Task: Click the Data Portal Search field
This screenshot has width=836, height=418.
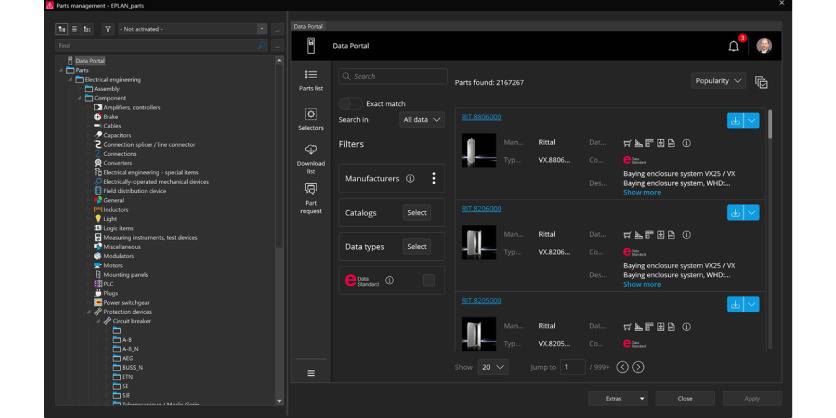Action: click(393, 76)
